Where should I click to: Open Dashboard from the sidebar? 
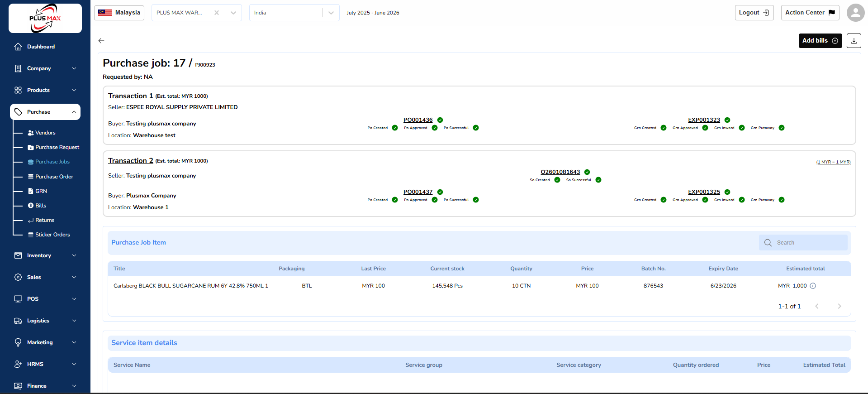coord(41,47)
